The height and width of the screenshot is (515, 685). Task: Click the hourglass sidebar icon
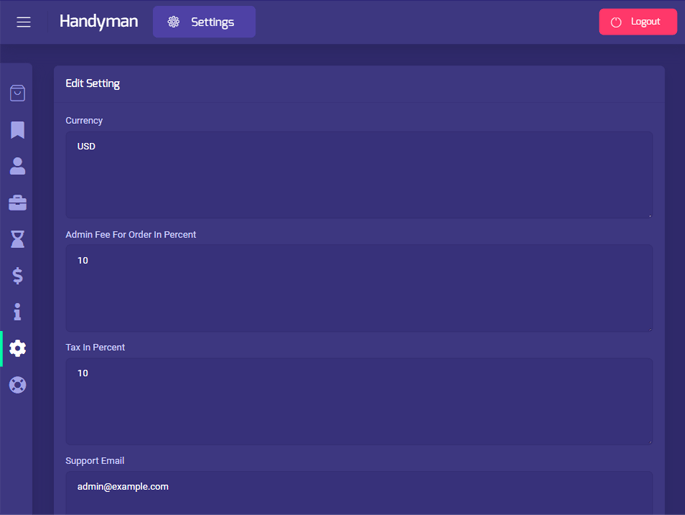17,239
